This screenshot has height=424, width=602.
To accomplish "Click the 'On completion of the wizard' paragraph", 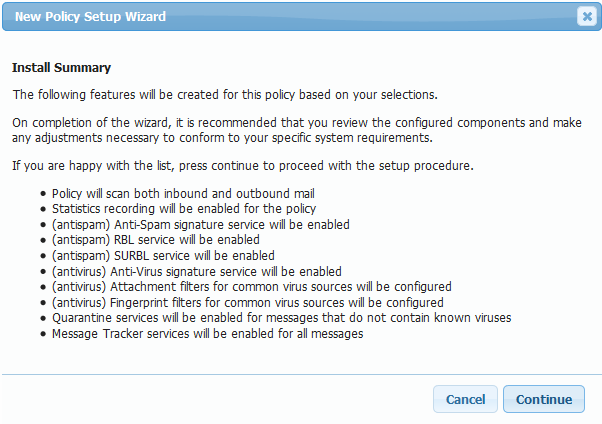I will coord(295,130).
